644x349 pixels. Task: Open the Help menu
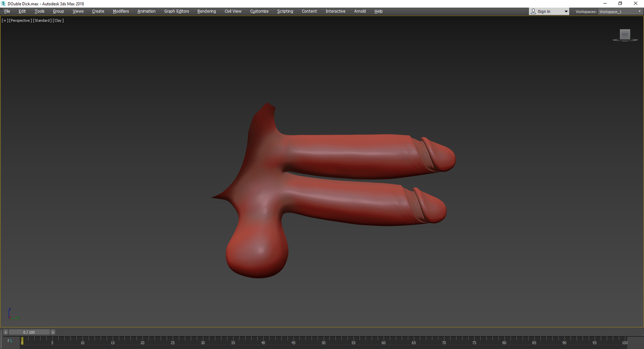[378, 11]
